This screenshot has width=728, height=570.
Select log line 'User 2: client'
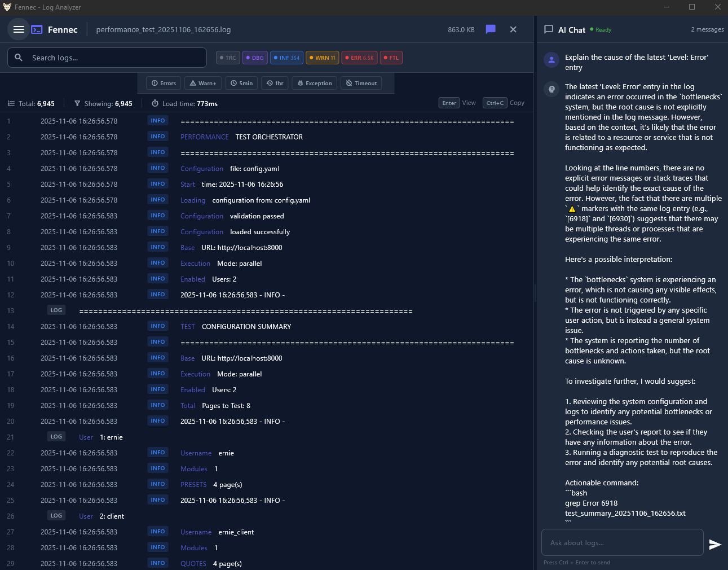(267, 516)
